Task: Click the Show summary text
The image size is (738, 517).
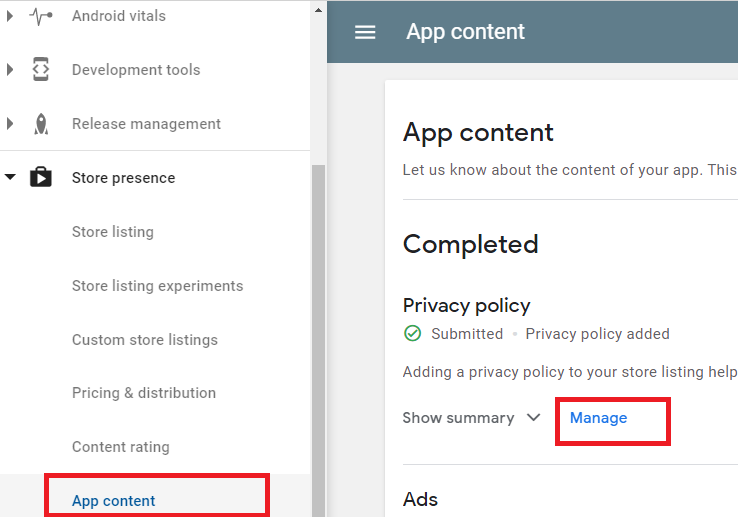Action: (x=458, y=418)
